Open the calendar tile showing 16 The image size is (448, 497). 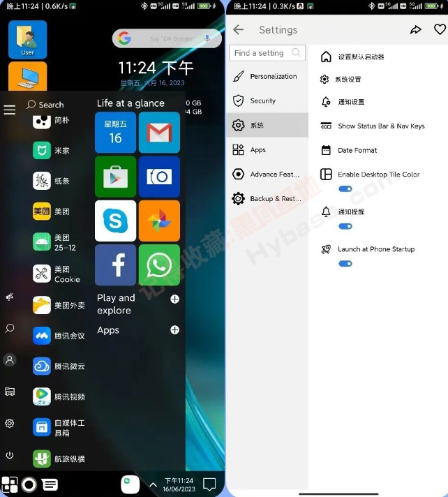(115, 133)
